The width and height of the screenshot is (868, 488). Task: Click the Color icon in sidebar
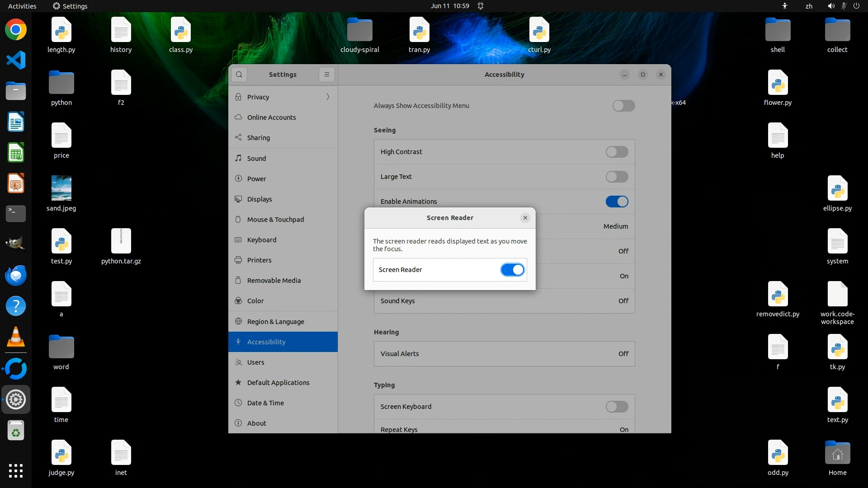(x=238, y=301)
